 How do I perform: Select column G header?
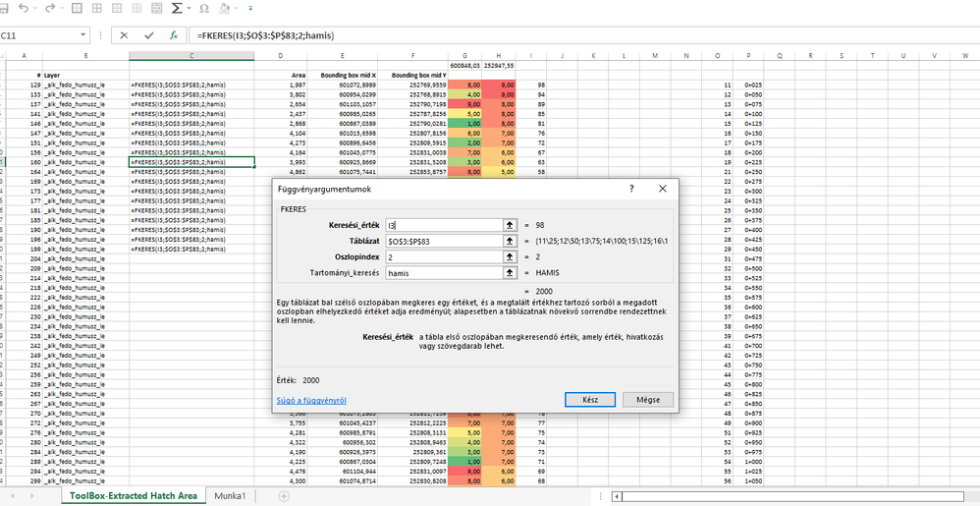click(465, 56)
